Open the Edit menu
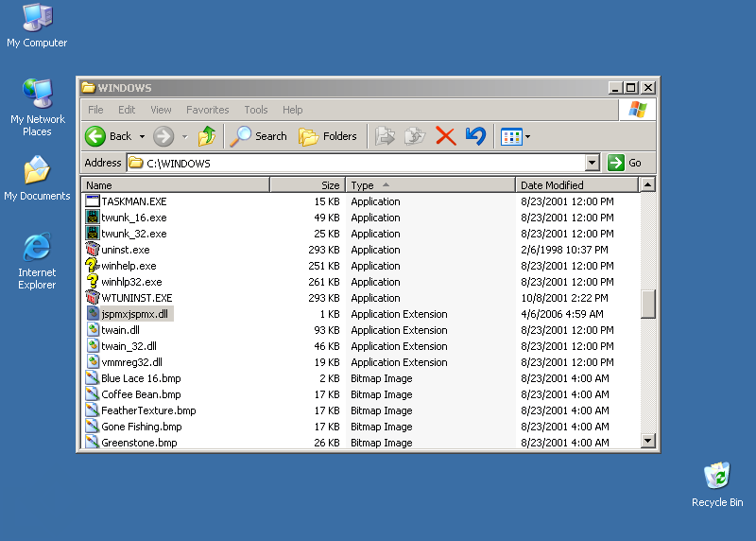The height and width of the screenshot is (541, 756). click(127, 110)
